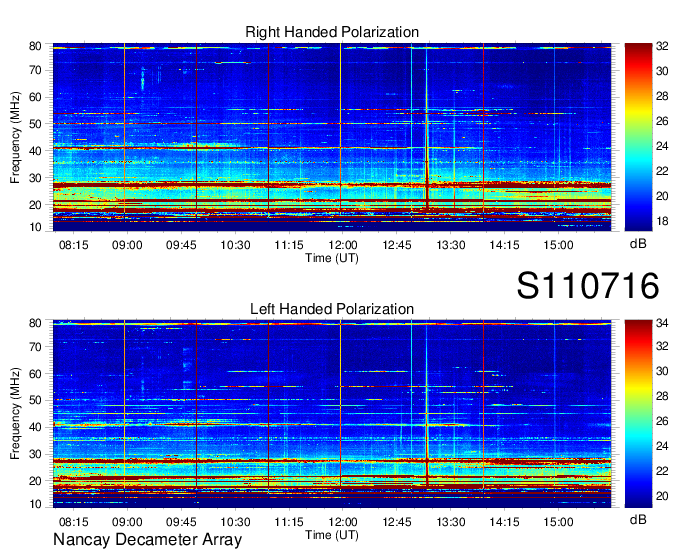Viewport: 680px width, 552px height.
Task: Click the 10 frequency tick of Right Handed plot
Action: (x=35, y=227)
